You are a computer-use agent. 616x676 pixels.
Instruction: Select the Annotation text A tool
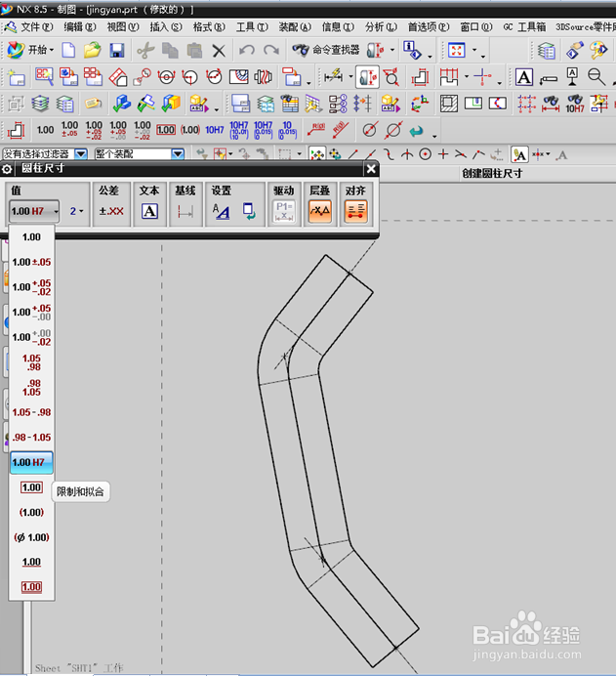point(524,77)
